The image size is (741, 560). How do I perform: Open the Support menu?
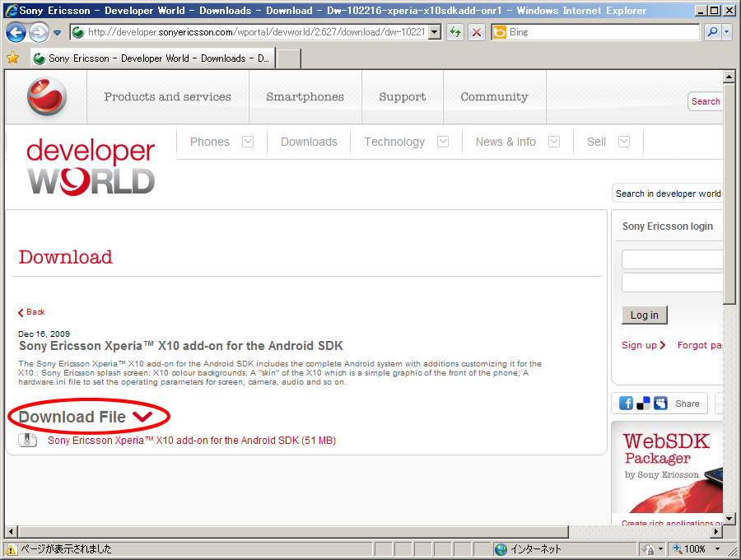[x=402, y=97]
